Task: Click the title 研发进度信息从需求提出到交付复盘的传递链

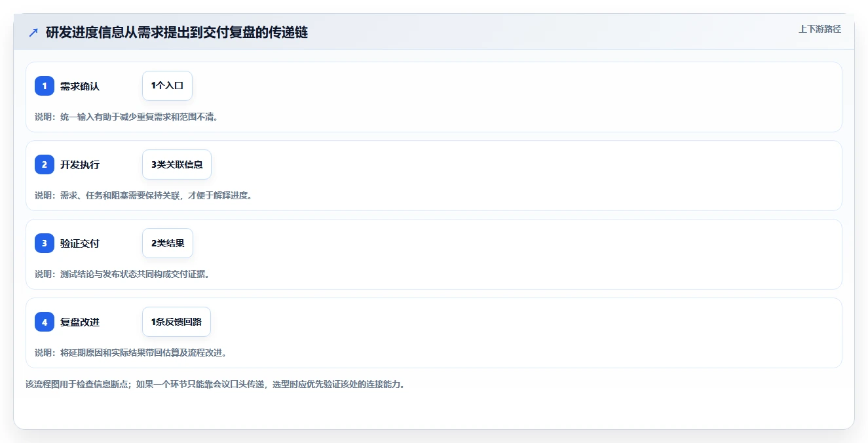Action: (177, 32)
